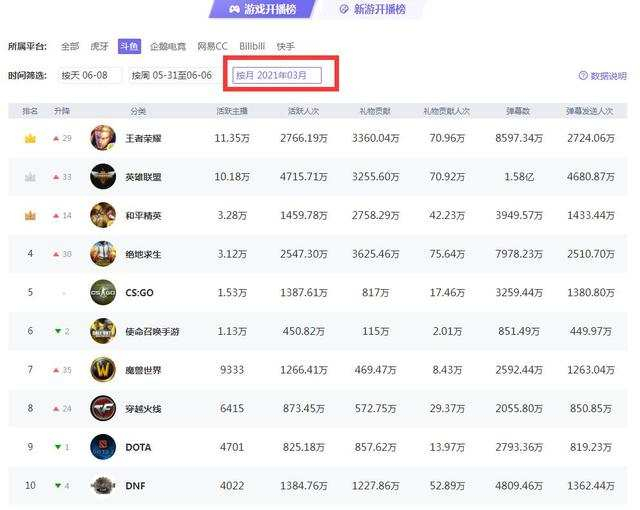
Task: Open the DNF game name link
Action: [136, 486]
